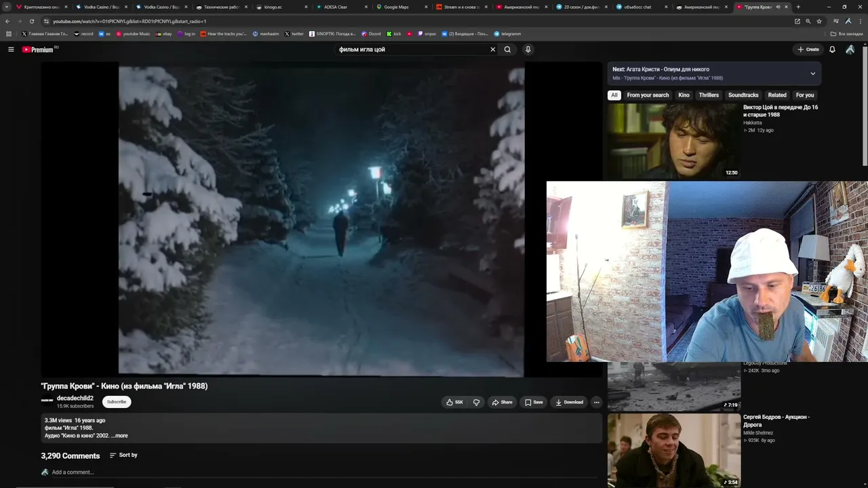Reload the current page

point(31,21)
